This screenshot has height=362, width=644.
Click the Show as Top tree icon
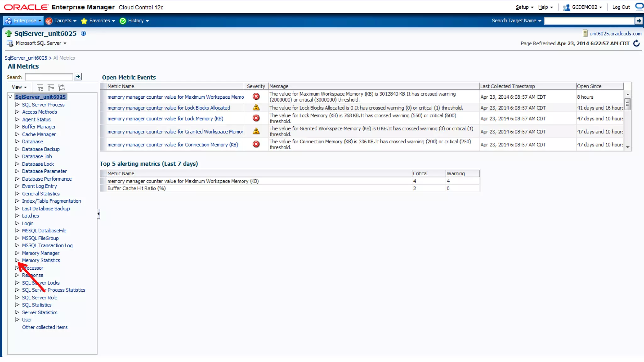pos(62,87)
